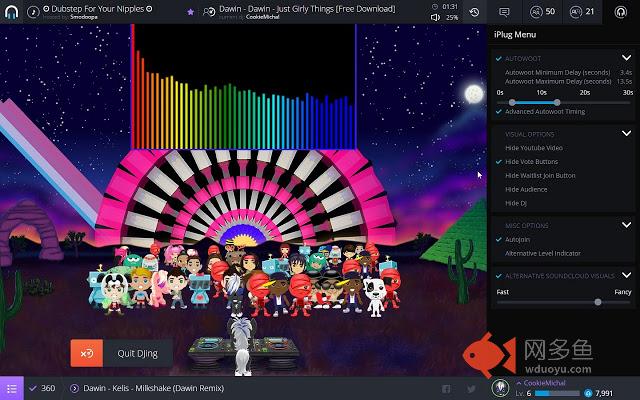
Task: Click the 20s label on delay scale
Action: [x=585, y=93]
